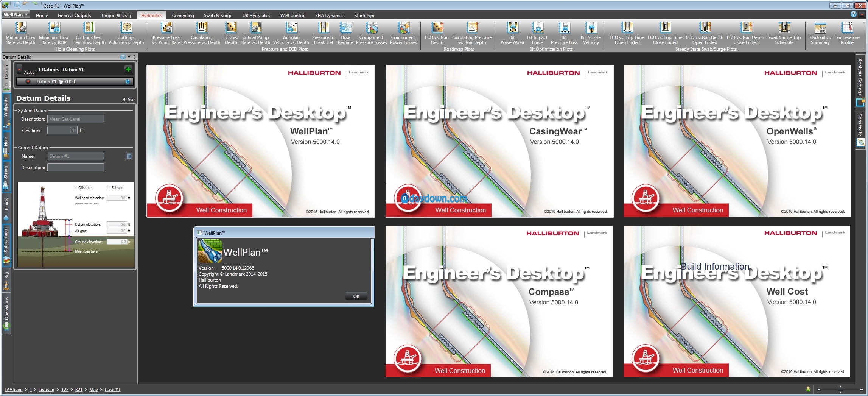Image resolution: width=868 pixels, height=396 pixels.
Task: Open ECD vs. Run Depth Close Ended
Action: point(745,33)
